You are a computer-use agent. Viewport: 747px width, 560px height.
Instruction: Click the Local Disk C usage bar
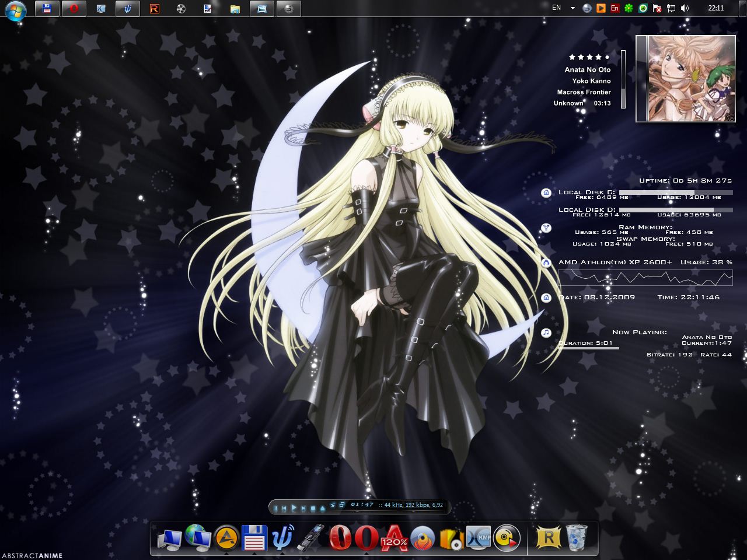click(676, 192)
